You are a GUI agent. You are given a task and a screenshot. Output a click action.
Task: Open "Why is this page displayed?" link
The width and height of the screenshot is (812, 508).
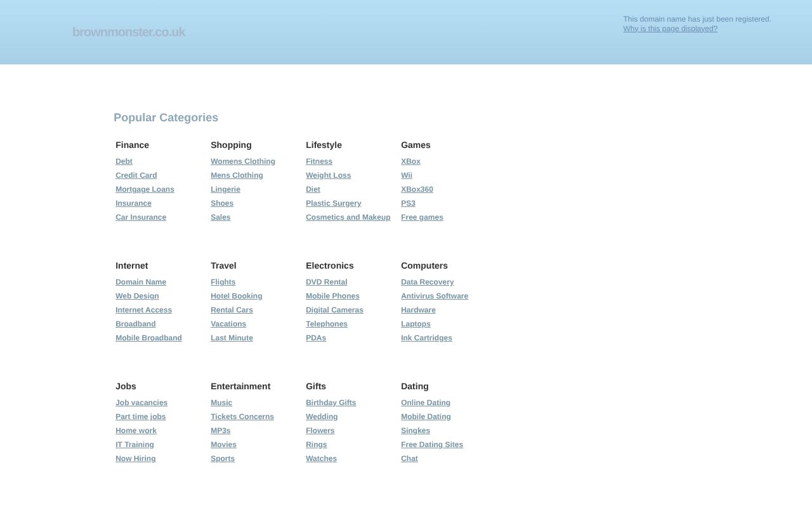670,29
